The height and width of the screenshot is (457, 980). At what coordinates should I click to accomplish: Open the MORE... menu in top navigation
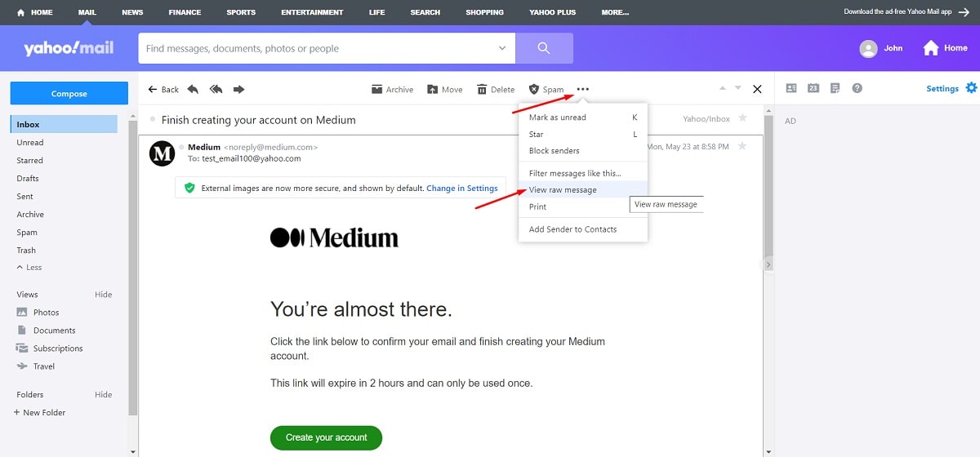(615, 12)
